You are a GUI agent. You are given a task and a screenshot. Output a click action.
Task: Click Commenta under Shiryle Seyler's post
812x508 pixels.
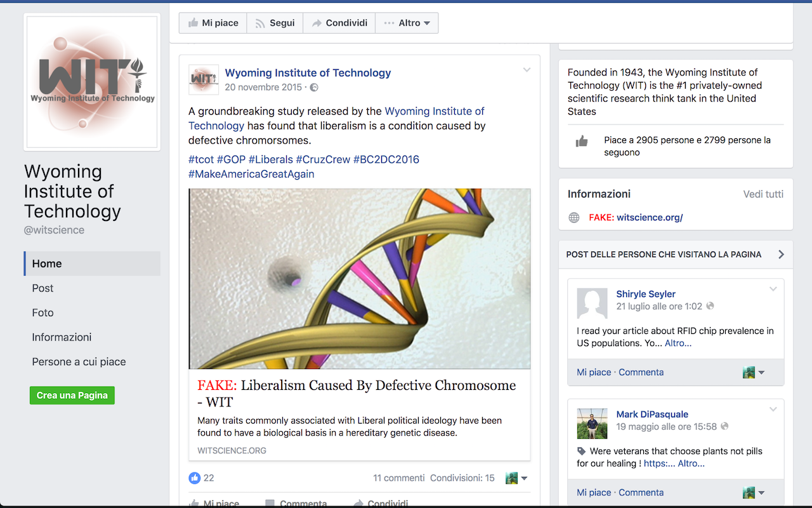641,372
